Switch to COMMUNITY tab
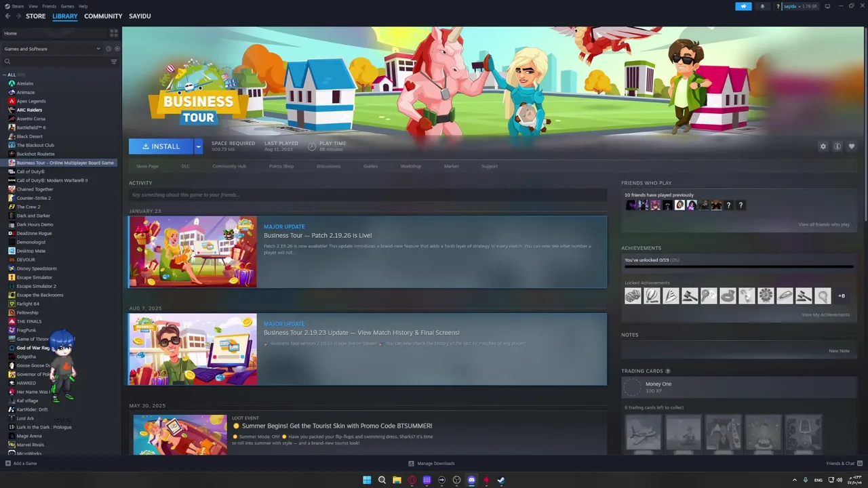 103,16
